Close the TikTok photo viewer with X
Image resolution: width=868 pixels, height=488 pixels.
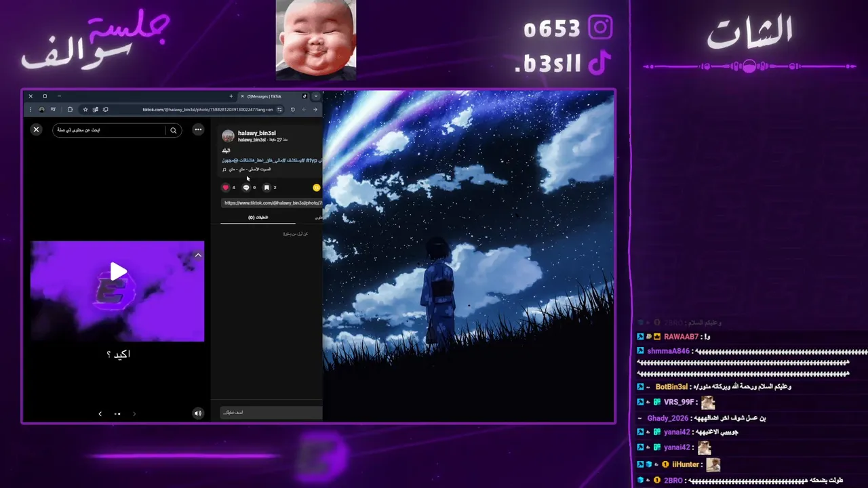[x=37, y=129]
